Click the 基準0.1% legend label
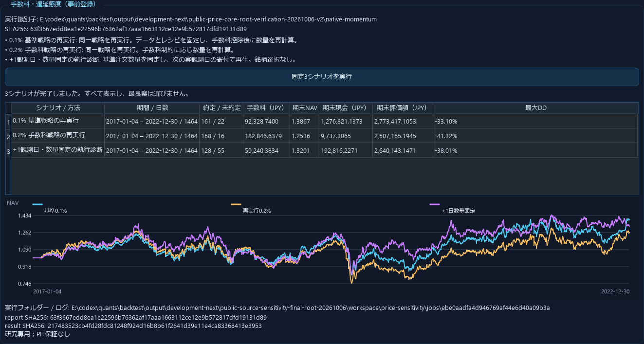644x344 pixels. click(x=55, y=211)
